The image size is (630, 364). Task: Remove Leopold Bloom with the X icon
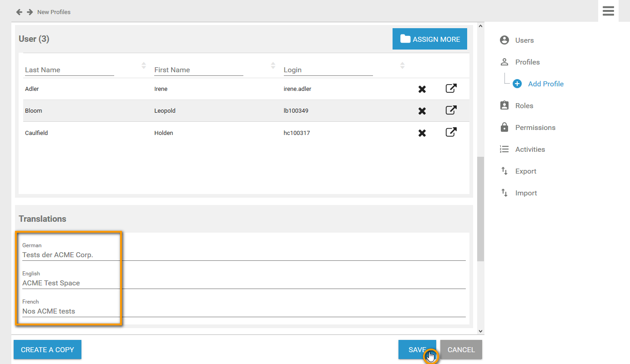[x=422, y=111]
